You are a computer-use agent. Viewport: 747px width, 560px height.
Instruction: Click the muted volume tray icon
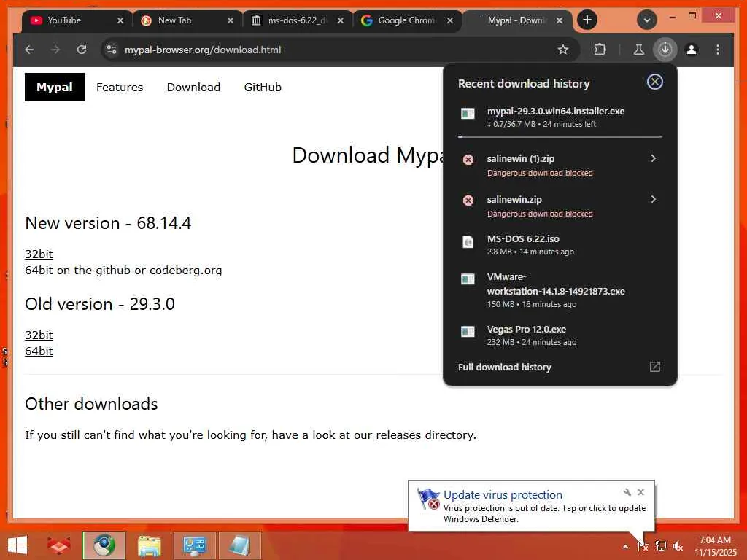[678, 546]
